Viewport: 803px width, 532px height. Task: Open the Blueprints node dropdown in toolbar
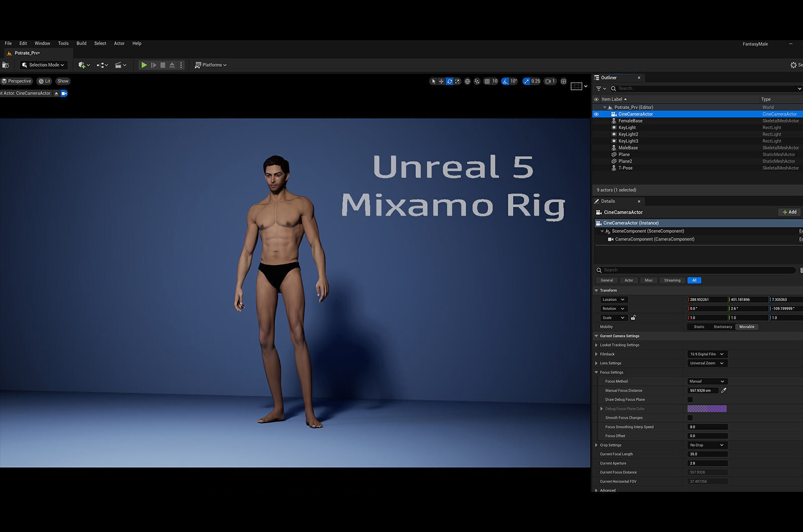[102, 65]
